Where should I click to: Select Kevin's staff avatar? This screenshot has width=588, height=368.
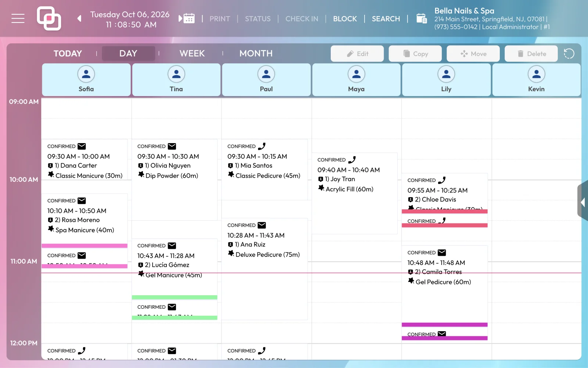click(536, 74)
